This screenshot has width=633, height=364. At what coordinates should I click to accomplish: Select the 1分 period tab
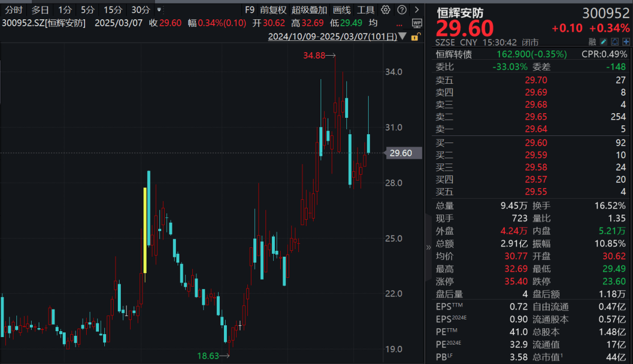tap(64, 10)
